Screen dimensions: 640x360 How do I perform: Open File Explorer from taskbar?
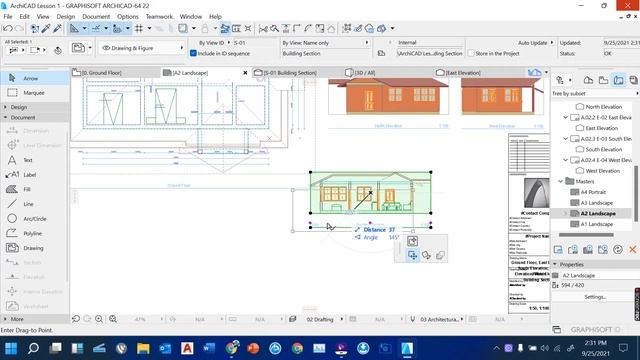(143, 348)
